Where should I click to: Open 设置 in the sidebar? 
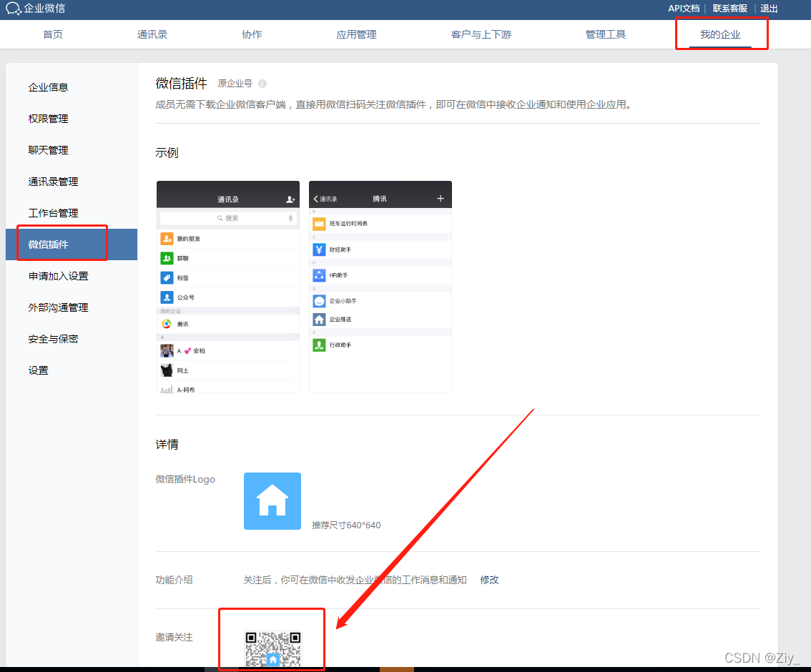click(39, 370)
